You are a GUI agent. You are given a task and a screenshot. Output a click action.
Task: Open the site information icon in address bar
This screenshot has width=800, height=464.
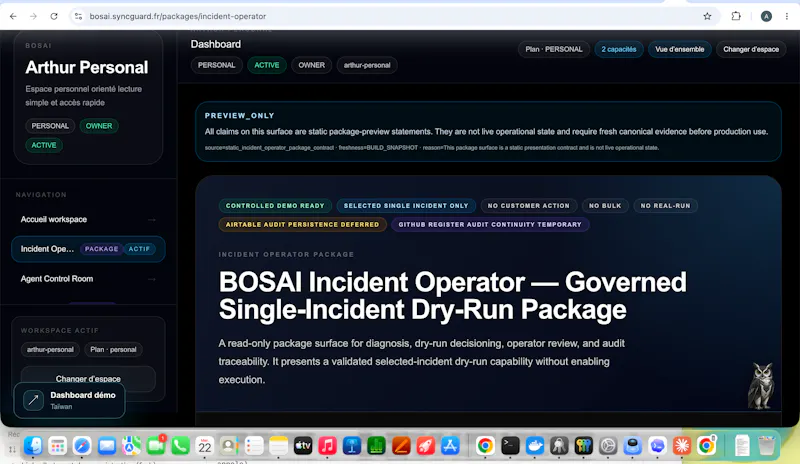point(78,16)
